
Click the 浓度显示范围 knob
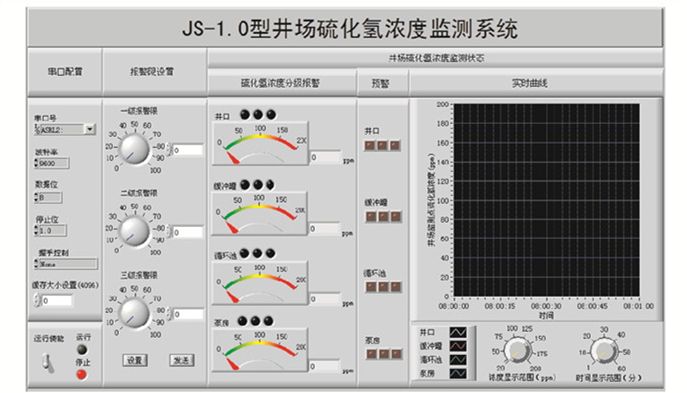(517, 351)
